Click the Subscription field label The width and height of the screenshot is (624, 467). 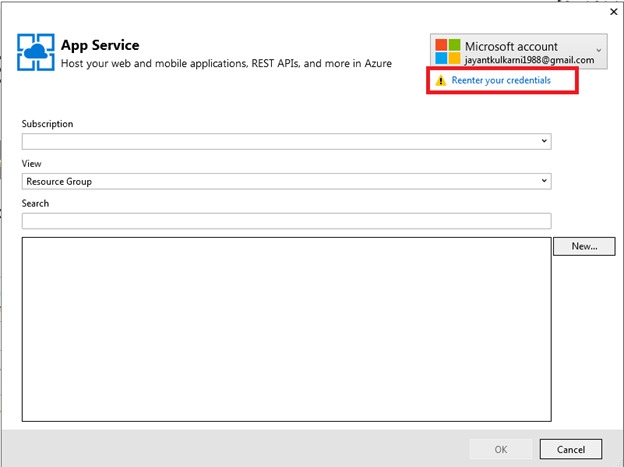click(x=47, y=124)
